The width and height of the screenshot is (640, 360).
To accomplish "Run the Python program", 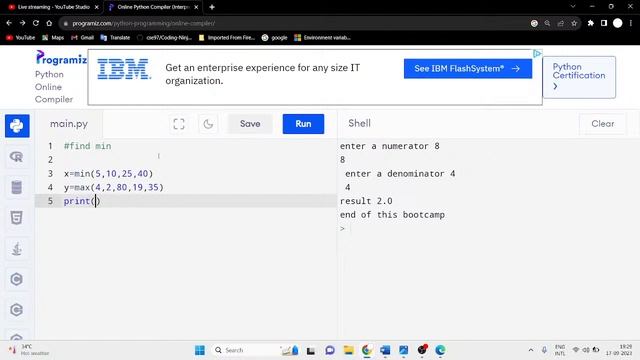I will tap(303, 124).
